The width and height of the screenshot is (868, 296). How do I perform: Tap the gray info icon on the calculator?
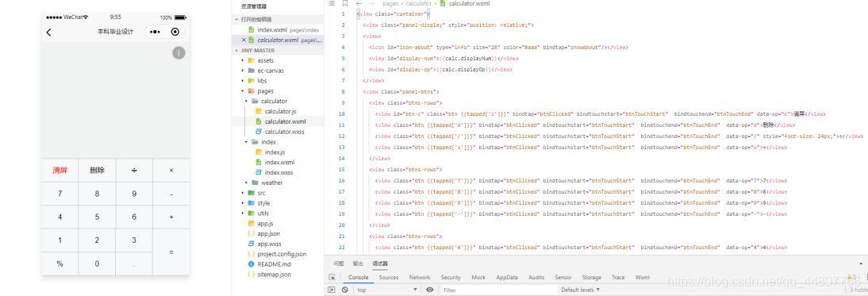point(179,52)
